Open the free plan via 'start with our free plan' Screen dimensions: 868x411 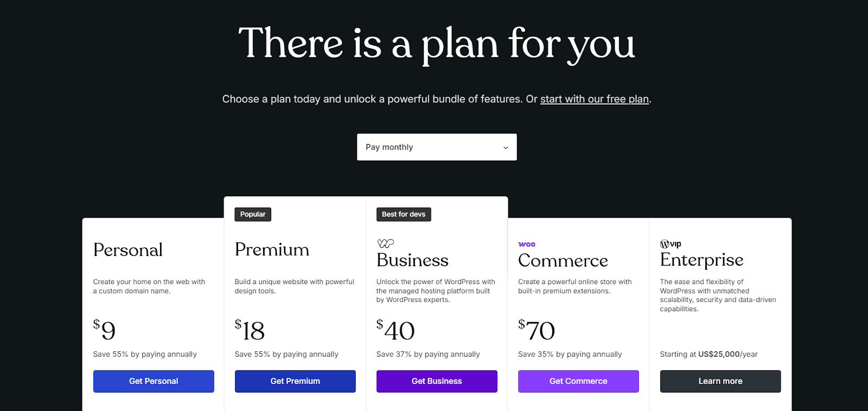[x=593, y=99]
